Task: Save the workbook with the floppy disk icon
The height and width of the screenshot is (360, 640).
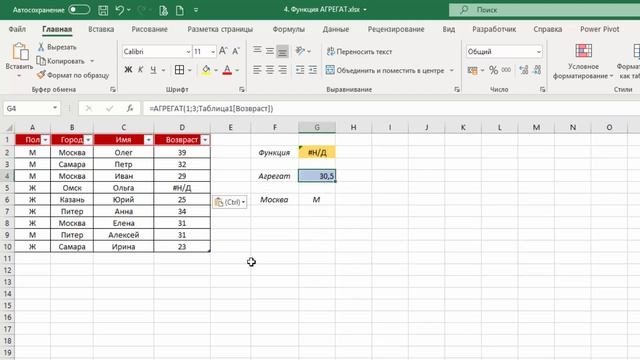Action: [x=103, y=10]
